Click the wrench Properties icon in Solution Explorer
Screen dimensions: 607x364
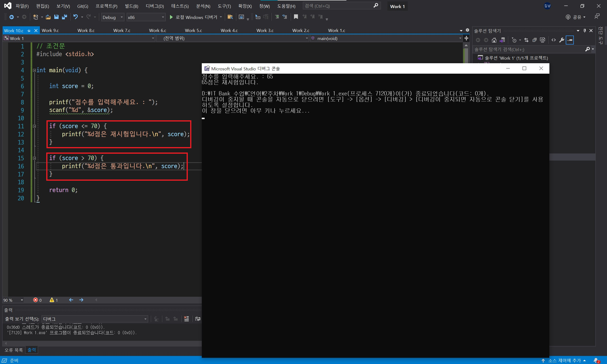click(561, 40)
